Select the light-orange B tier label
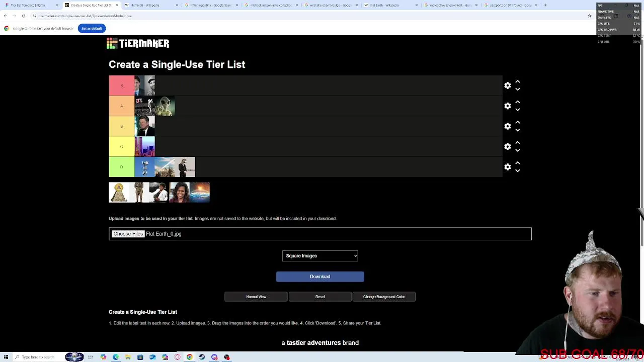This screenshot has height=362, width=644. [121, 126]
